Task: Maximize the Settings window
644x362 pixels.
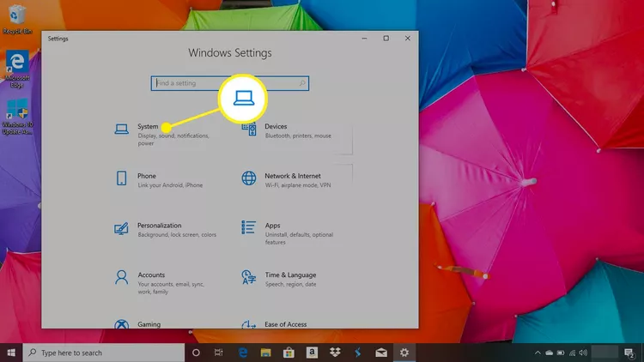Action: 386,38
